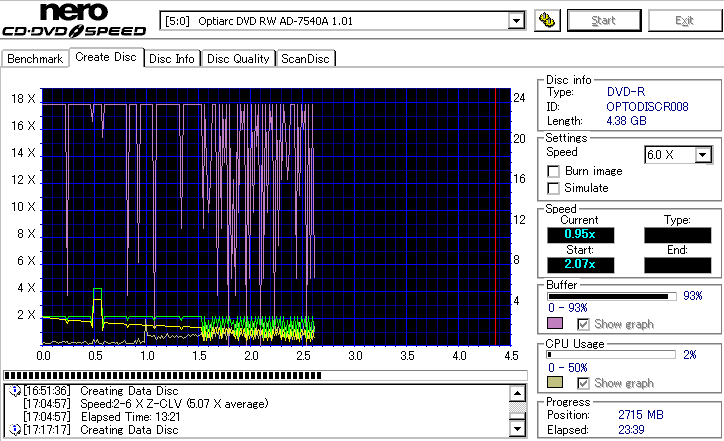Image resolution: width=724 pixels, height=441 pixels.
Task: Click the OPTODISCR008 disc ID text
Action: 647,107
